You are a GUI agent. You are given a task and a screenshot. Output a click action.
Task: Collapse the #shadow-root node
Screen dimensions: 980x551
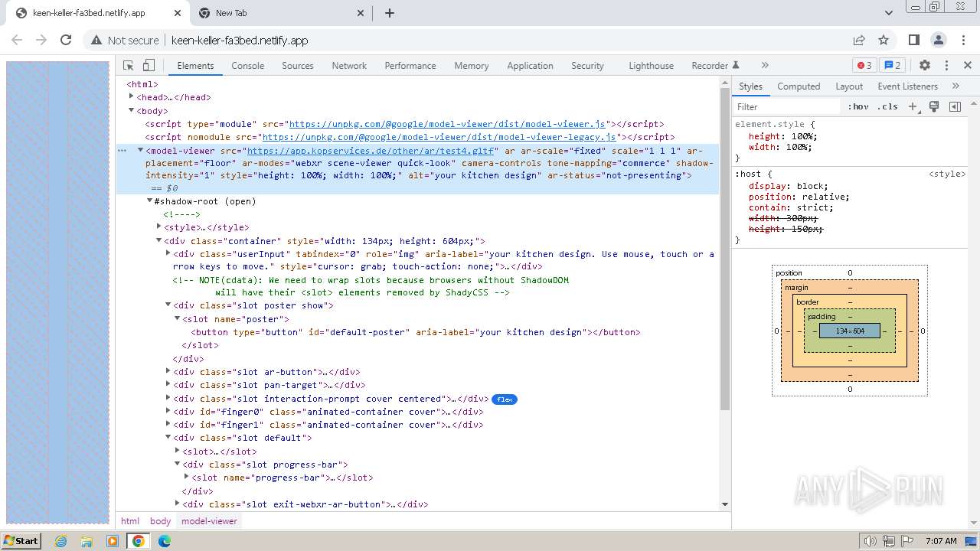tap(149, 201)
